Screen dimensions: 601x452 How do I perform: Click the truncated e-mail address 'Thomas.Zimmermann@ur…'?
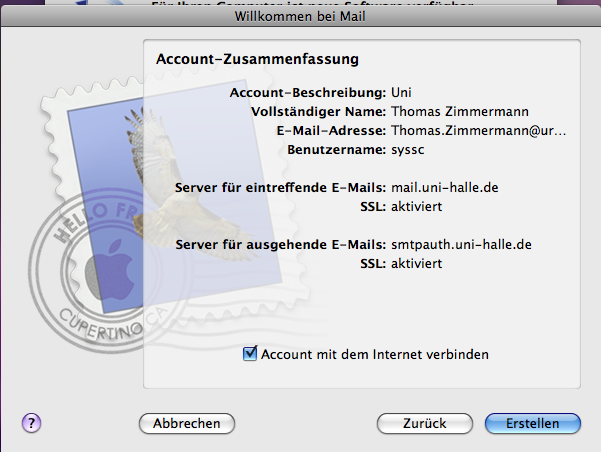click(478, 131)
